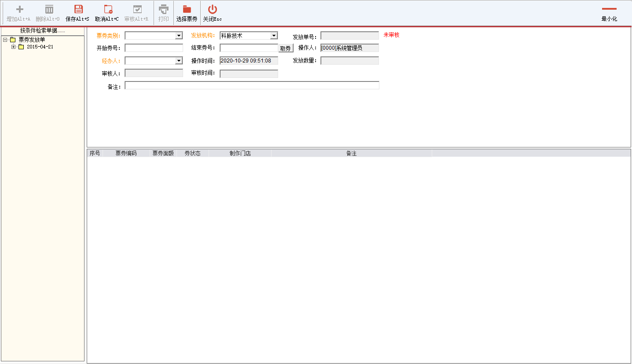Click the 增加 Alt+A add icon
This screenshot has width=632, height=364.
19,9
